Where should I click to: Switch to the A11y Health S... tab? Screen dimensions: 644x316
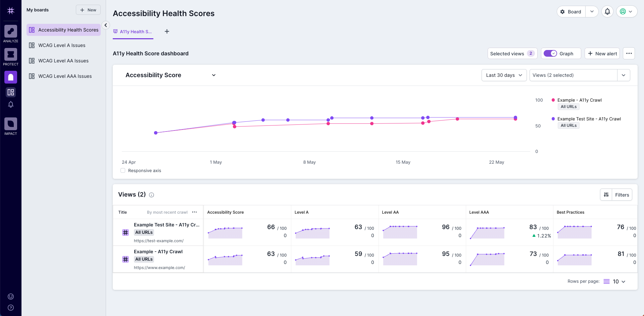point(133,32)
